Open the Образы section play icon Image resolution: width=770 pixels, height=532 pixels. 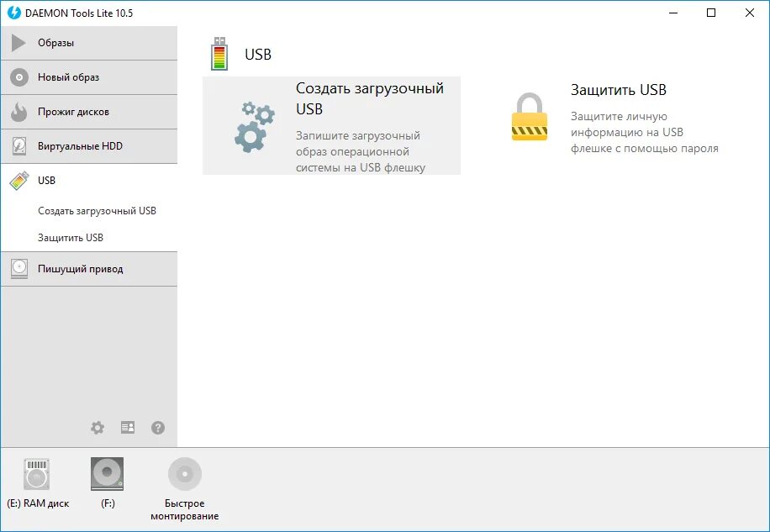coord(18,43)
